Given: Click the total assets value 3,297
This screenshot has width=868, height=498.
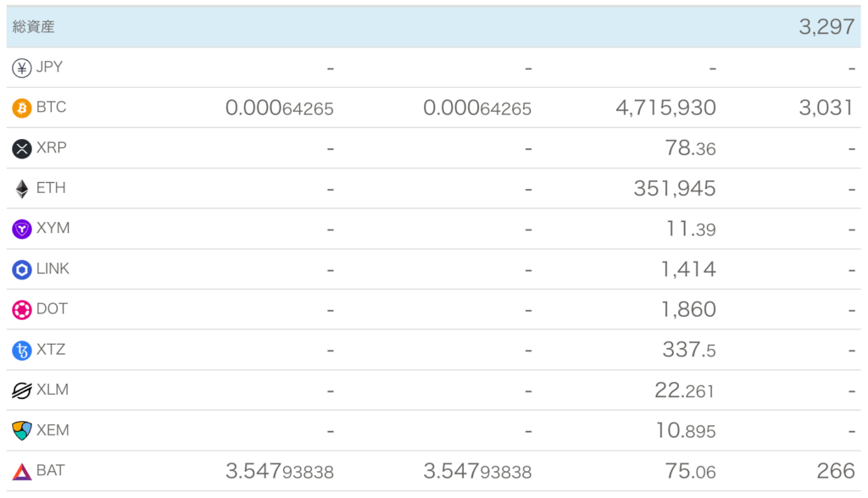Looking at the screenshot, I should point(826,27).
